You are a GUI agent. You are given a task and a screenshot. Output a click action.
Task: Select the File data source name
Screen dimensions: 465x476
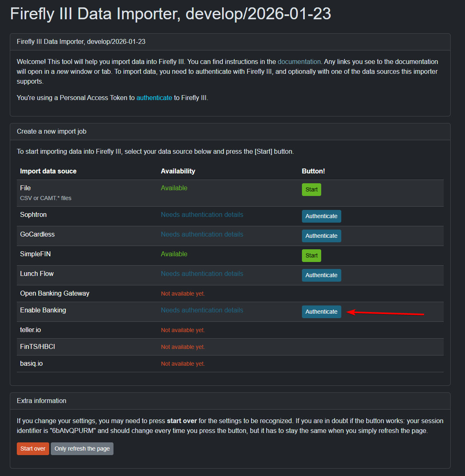point(25,188)
